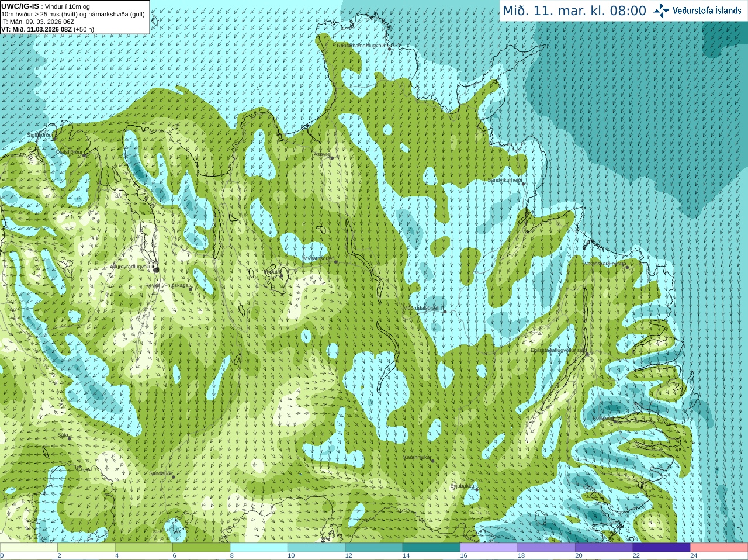Click the Vatnsskarð eystra station dot
This screenshot has width=748, height=560.
tap(628, 267)
